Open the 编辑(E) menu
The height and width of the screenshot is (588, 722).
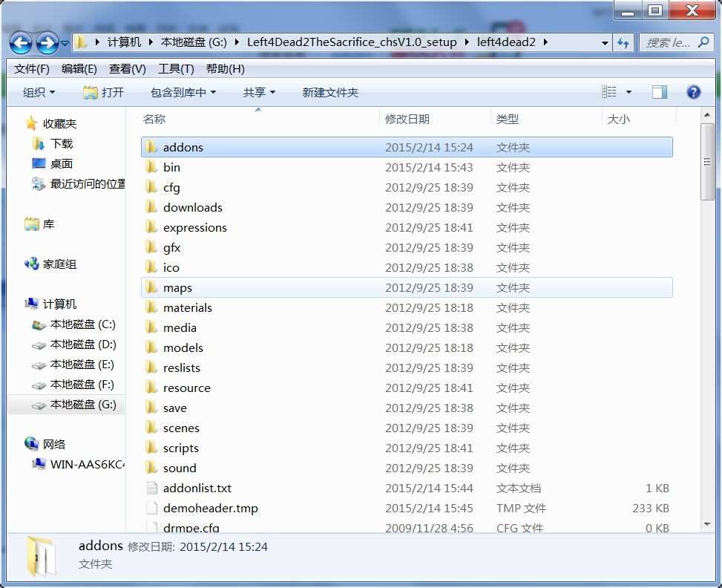click(79, 68)
